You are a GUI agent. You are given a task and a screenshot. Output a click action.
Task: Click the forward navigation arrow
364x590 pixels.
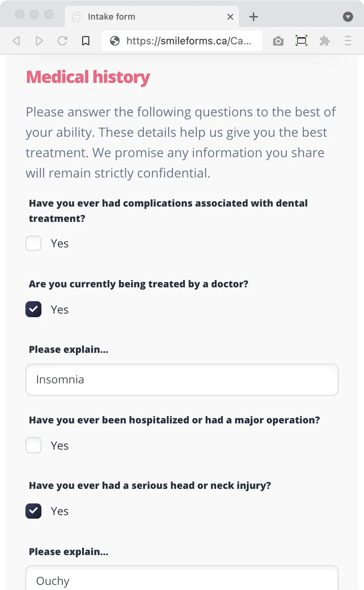click(x=39, y=41)
